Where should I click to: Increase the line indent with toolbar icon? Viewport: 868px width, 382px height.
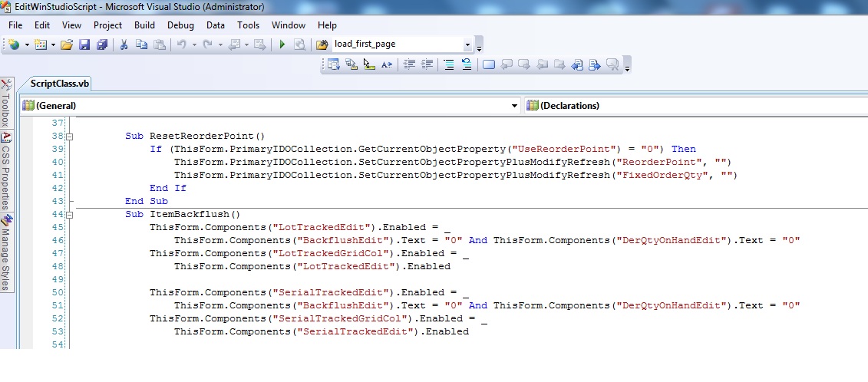pos(427,64)
